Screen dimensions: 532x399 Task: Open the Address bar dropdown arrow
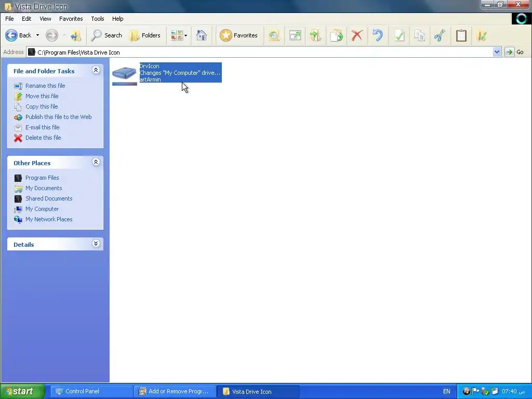point(497,52)
